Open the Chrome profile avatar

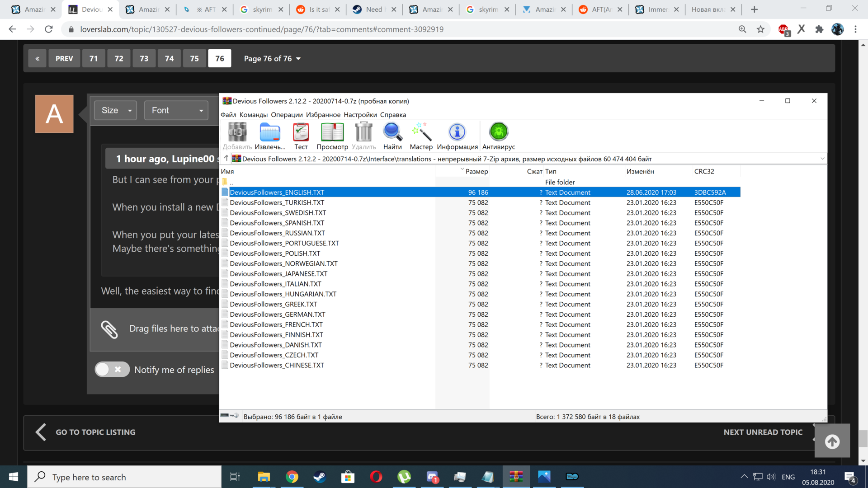(x=837, y=29)
